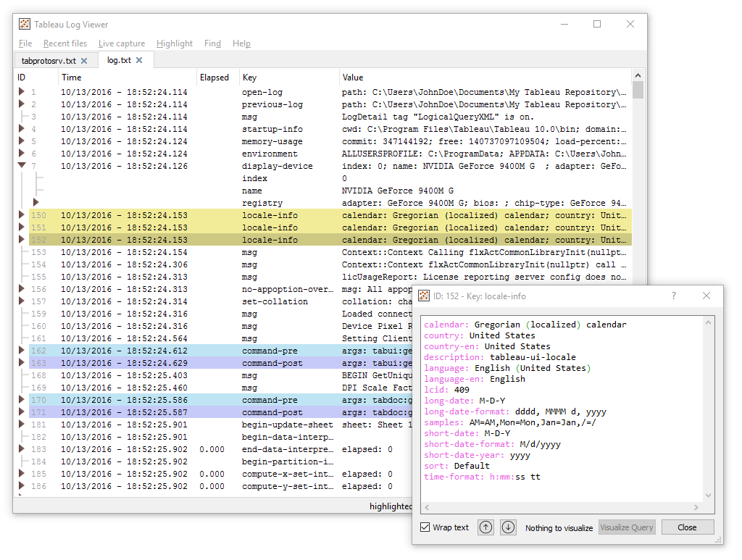
Task: Expand row 162 command-pre
Action: [21, 350]
